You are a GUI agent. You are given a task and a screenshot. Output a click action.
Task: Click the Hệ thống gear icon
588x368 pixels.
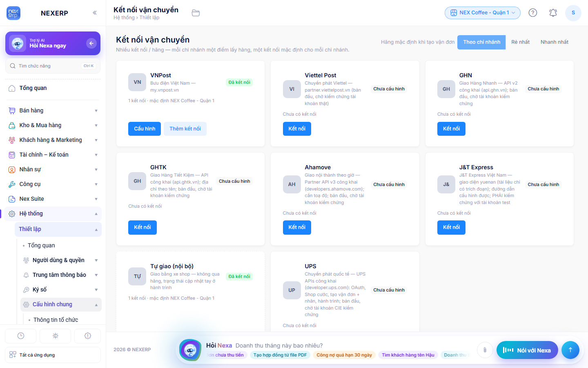[x=12, y=214]
